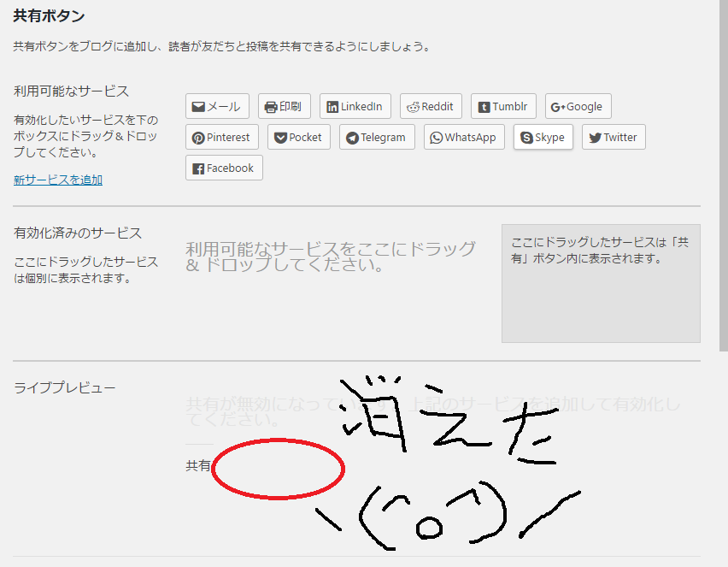The height and width of the screenshot is (567, 728).
Task: Click the WhatsApp phone icon
Action: click(x=437, y=138)
